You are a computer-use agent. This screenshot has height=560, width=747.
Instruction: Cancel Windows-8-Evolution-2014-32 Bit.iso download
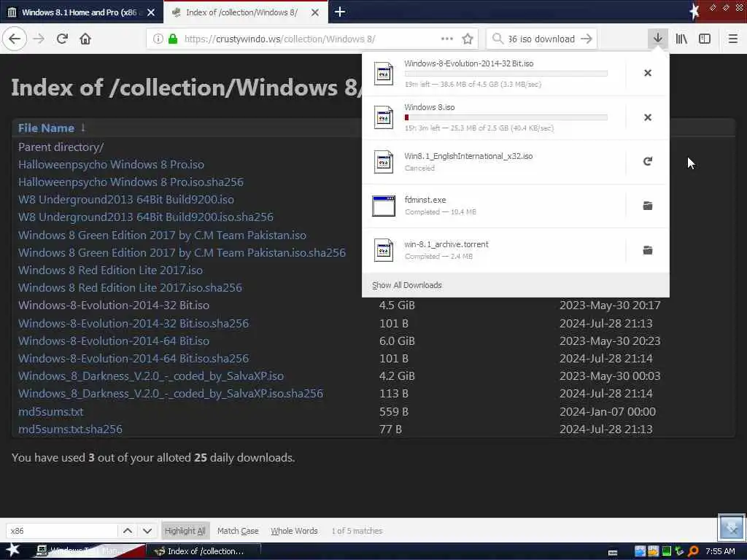click(648, 73)
